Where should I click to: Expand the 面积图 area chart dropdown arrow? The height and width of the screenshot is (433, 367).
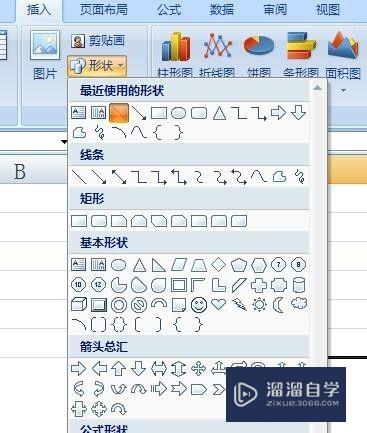tap(343, 90)
